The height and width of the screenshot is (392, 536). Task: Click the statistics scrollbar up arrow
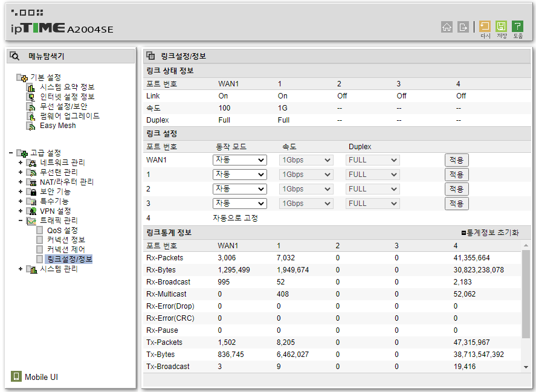point(526,245)
